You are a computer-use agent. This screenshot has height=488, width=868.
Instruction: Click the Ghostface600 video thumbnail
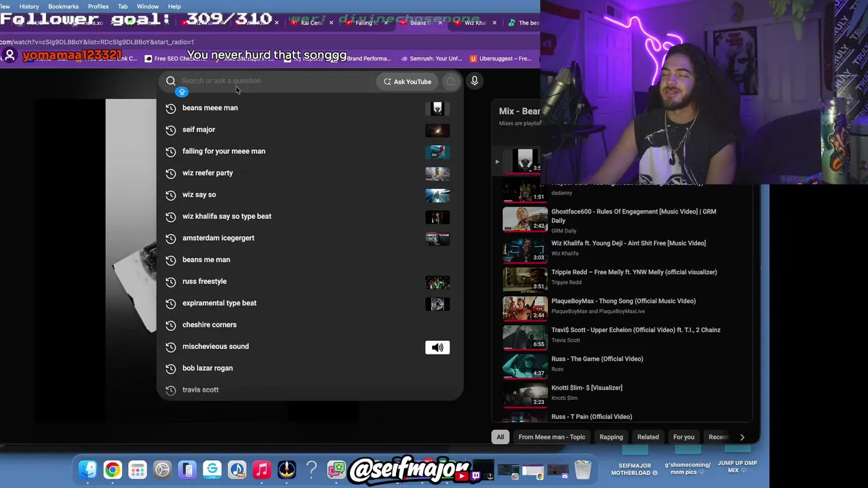tap(525, 219)
